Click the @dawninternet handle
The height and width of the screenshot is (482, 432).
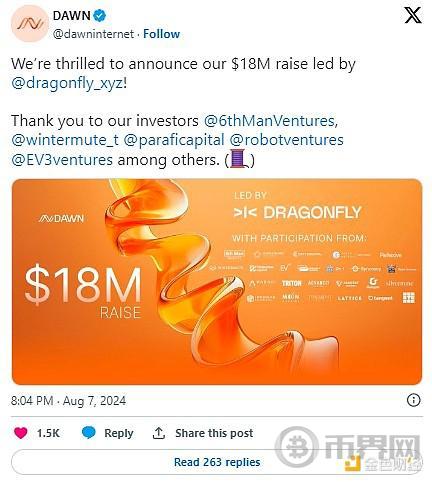[x=93, y=34]
